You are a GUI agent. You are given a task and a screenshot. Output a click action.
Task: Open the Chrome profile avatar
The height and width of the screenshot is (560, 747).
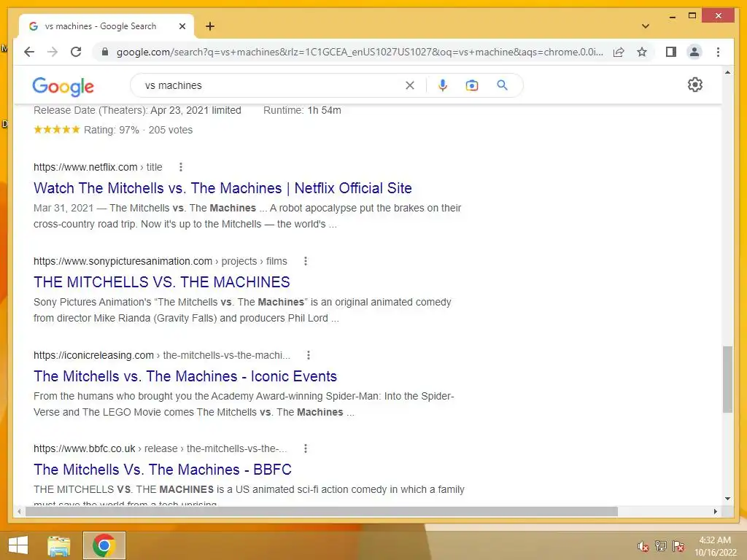click(694, 52)
